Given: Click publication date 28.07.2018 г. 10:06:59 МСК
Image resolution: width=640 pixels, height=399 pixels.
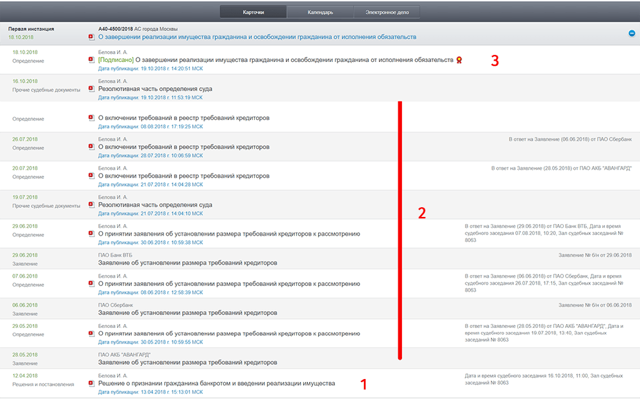Looking at the screenshot, I should click(150, 155).
